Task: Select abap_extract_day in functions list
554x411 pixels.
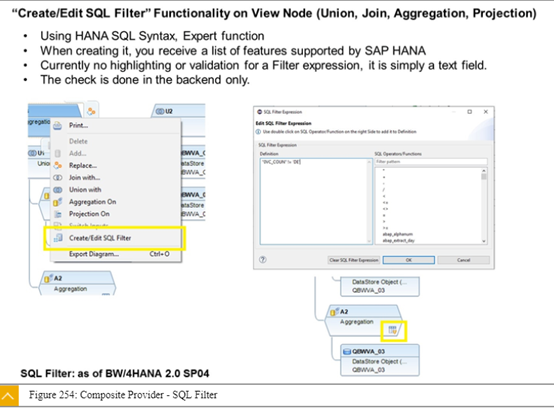Action: click(x=399, y=241)
